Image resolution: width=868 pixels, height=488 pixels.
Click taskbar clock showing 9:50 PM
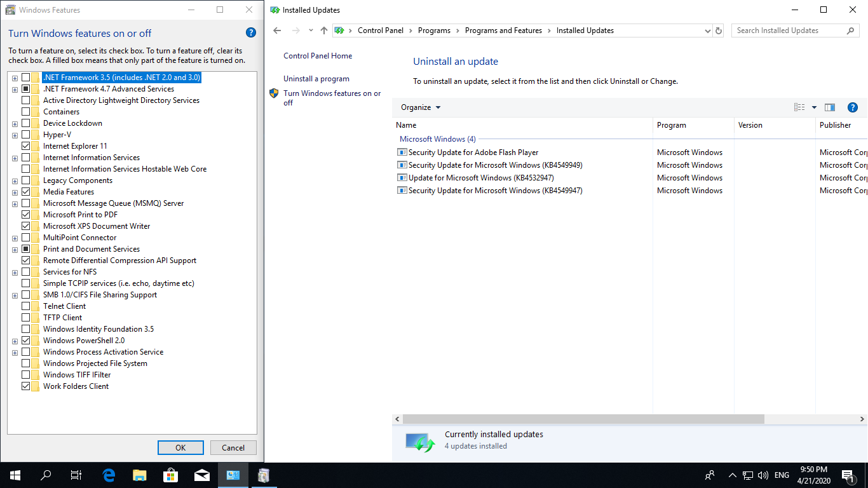tap(813, 475)
